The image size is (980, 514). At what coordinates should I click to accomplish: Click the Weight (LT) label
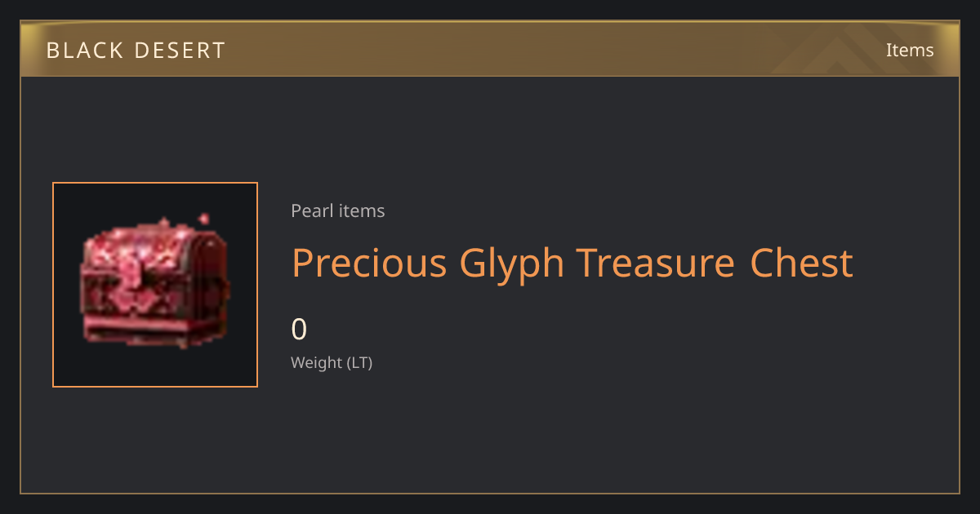click(332, 362)
